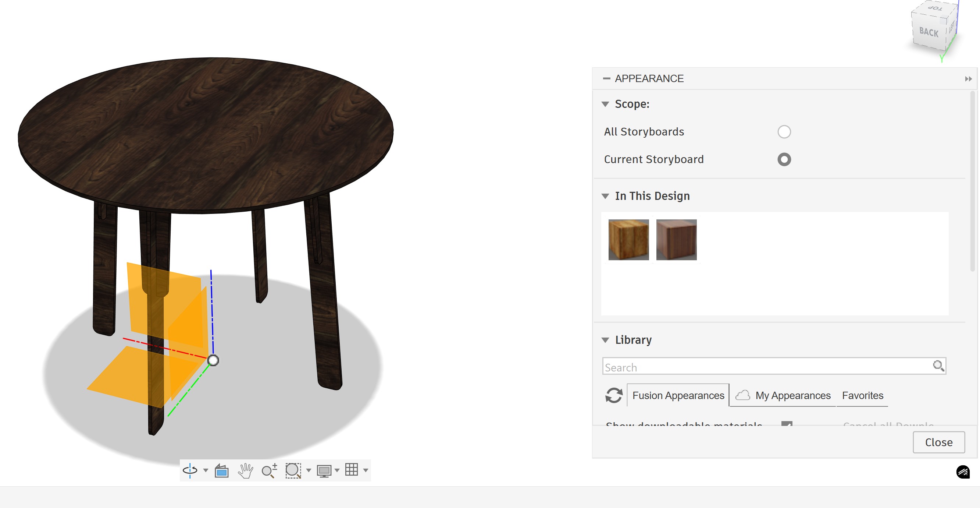The height and width of the screenshot is (508, 980).
Task: Activate the Pan hand tool
Action: point(245,471)
